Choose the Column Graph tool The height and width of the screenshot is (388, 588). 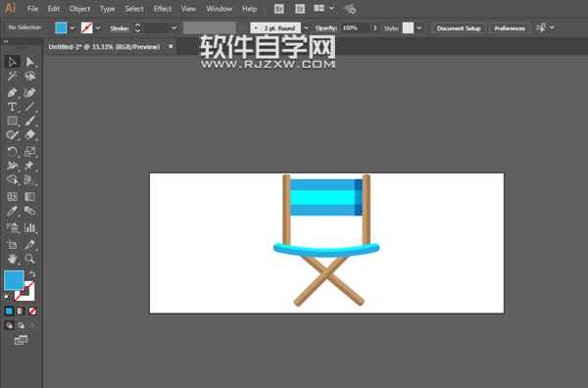[x=29, y=227]
